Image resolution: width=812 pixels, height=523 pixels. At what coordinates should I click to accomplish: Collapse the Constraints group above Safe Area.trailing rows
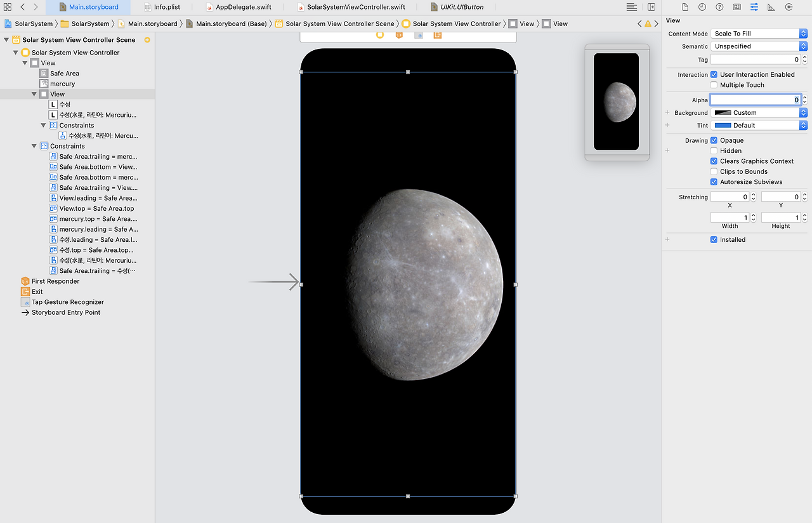point(34,146)
